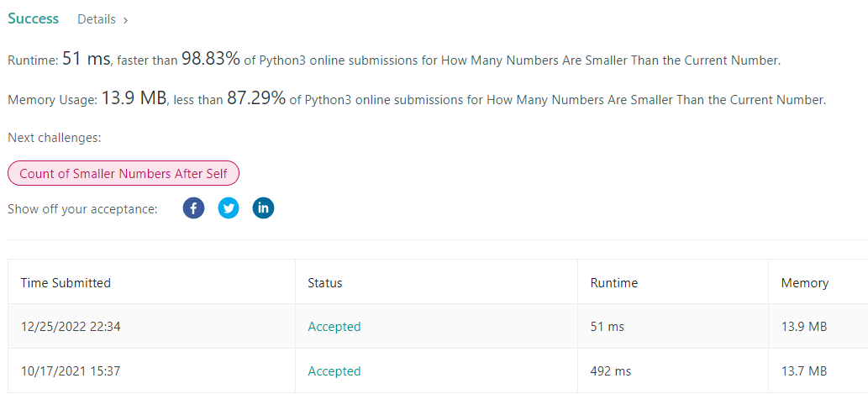Select the Status column header
The width and height of the screenshot is (868, 394).
[325, 283]
